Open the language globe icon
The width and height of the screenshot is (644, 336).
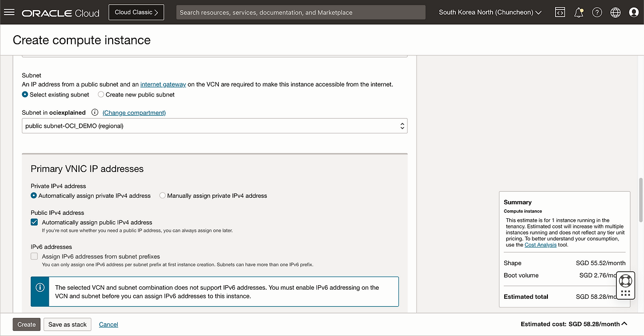pyautogui.click(x=615, y=13)
